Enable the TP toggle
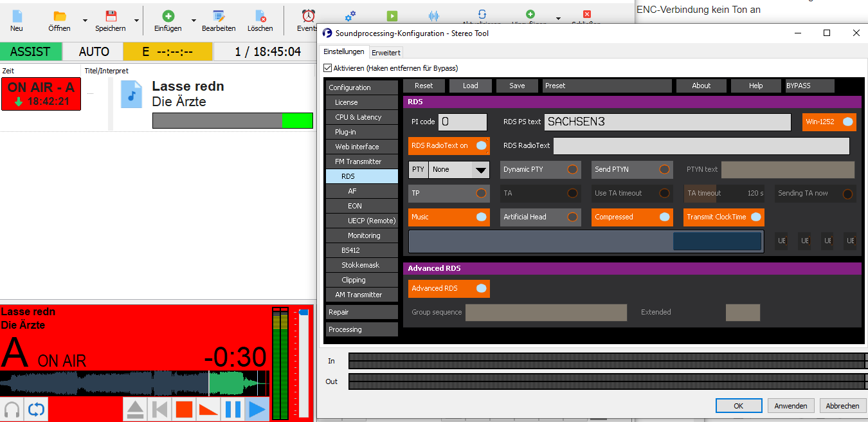 [480, 194]
